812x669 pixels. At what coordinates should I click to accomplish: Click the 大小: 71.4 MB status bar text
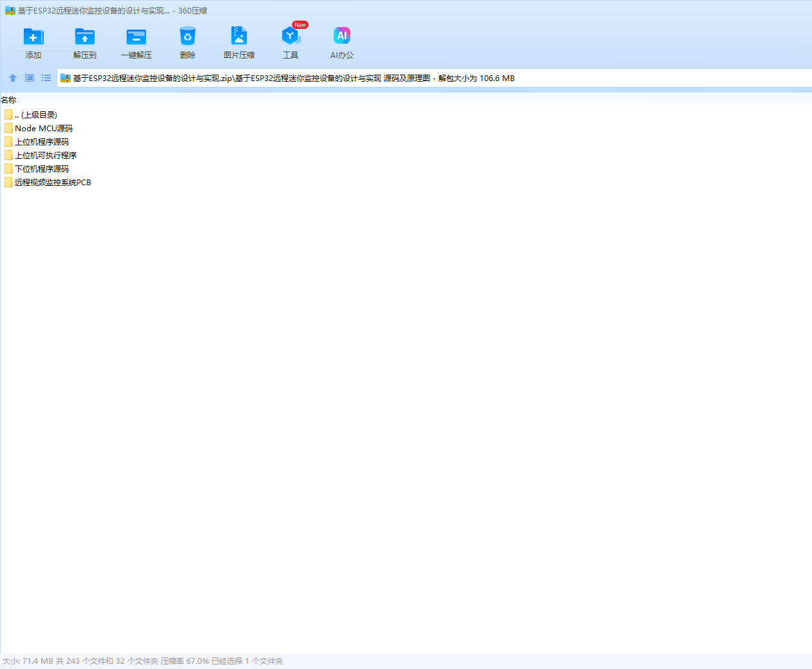click(x=28, y=661)
